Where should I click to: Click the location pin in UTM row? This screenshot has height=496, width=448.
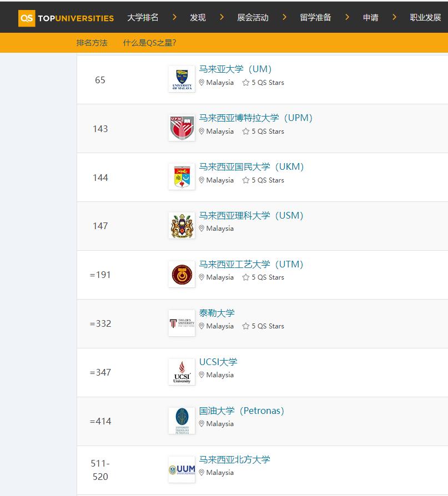click(202, 277)
